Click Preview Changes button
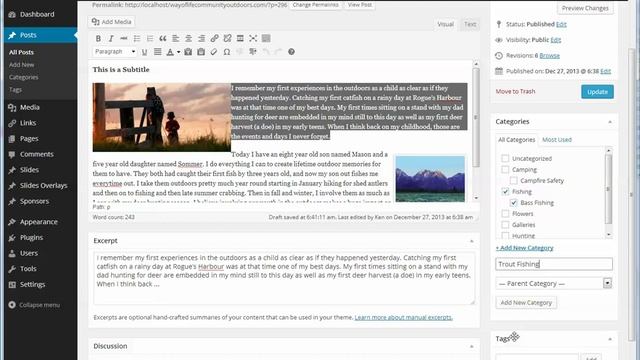Image resolution: width=640 pixels, height=360 pixels. point(585,8)
